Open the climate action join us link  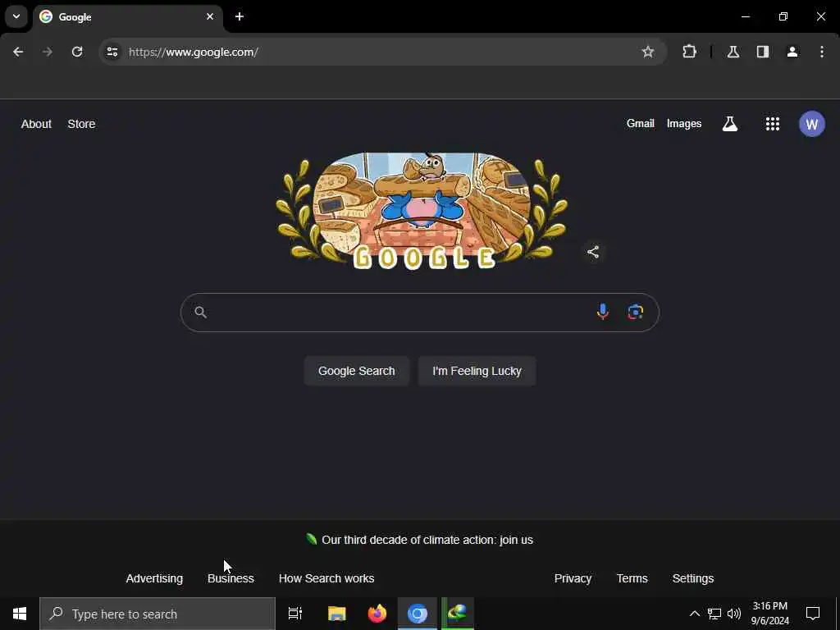click(427, 540)
